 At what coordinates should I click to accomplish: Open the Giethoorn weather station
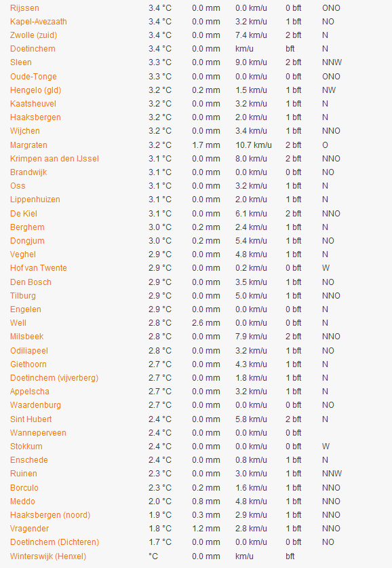(28, 364)
